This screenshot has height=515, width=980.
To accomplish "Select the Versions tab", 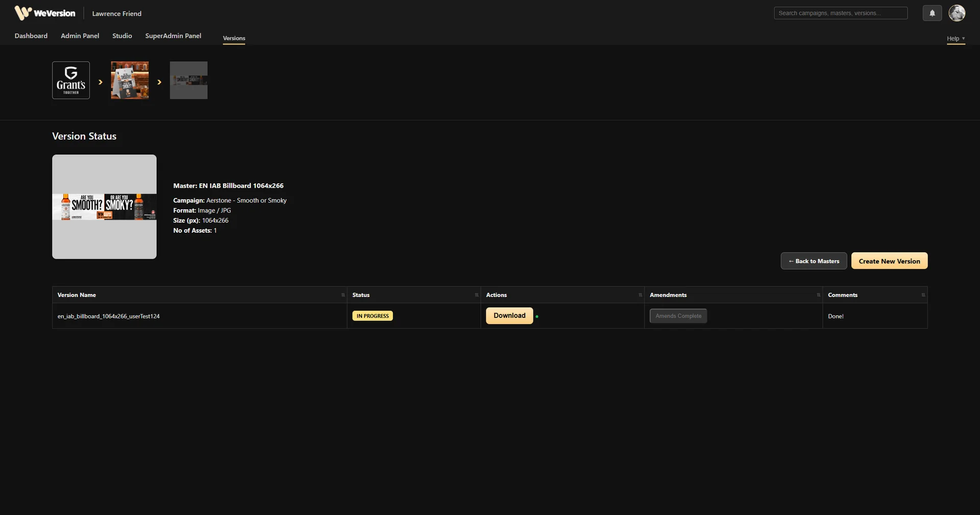I will 234,38.
